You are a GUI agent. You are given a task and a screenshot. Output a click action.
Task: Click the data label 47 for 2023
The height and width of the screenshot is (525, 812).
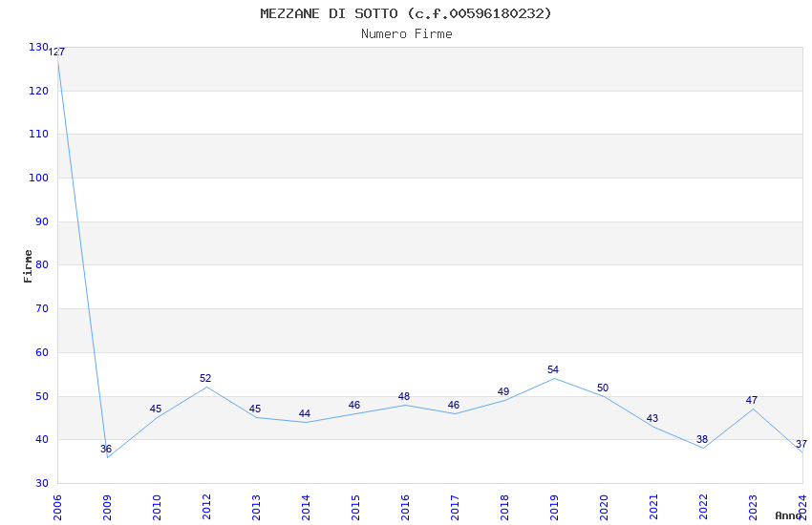pyautogui.click(x=752, y=400)
